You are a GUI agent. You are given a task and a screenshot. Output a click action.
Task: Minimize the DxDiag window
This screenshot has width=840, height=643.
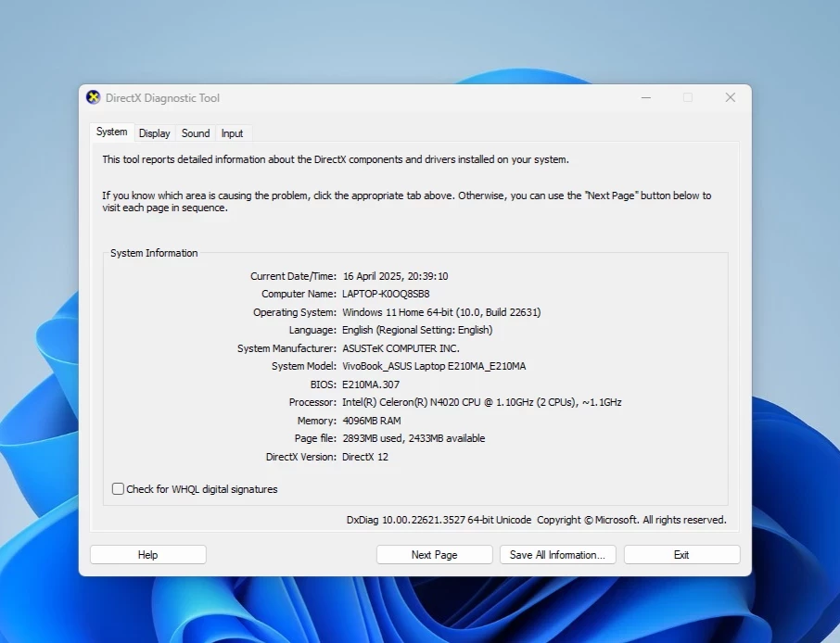coord(646,97)
